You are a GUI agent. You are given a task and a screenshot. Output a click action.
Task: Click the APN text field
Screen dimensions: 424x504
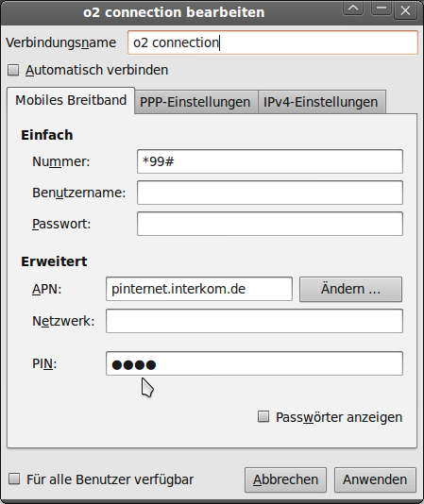[199, 289]
